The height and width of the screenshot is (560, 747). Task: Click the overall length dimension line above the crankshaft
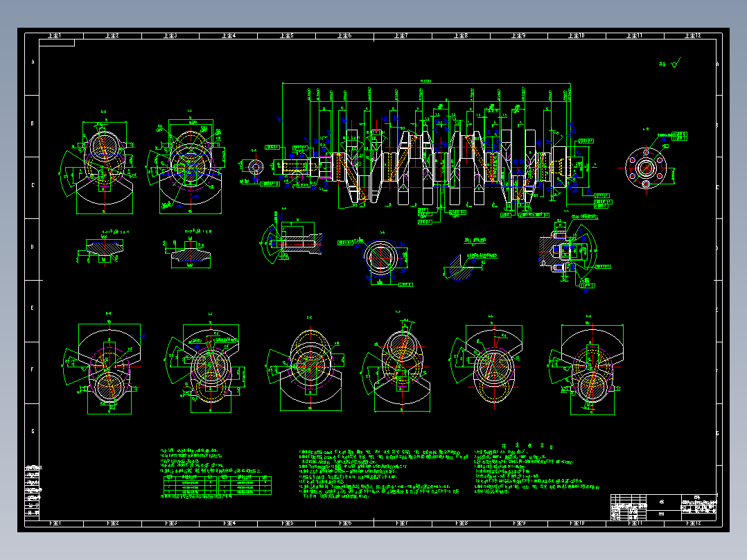click(x=426, y=84)
